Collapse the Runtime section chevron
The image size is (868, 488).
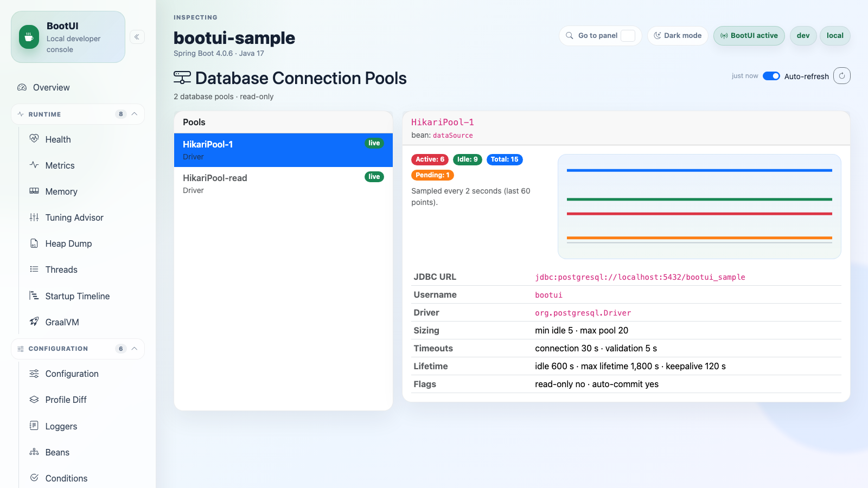135,114
